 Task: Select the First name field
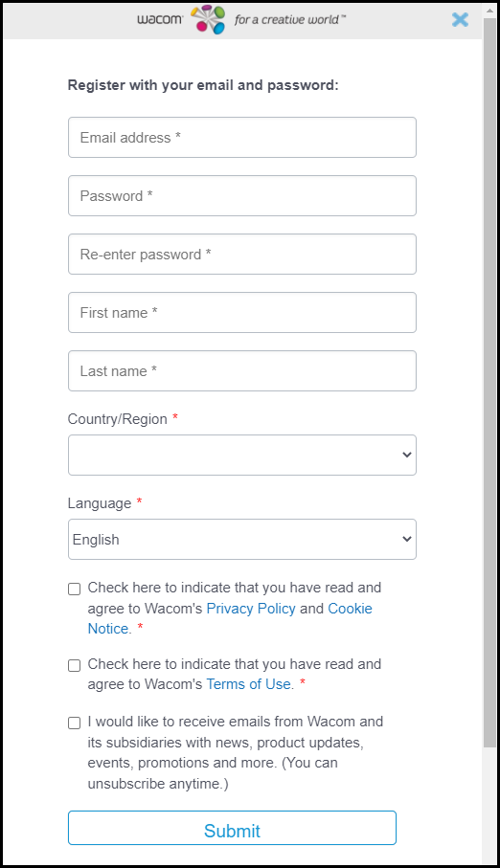[242, 313]
